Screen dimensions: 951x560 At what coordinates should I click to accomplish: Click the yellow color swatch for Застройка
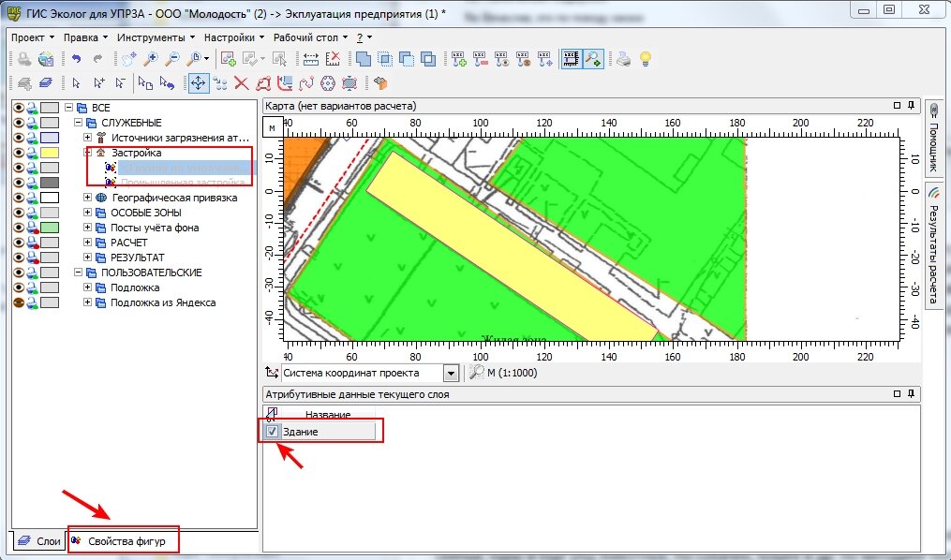point(50,153)
